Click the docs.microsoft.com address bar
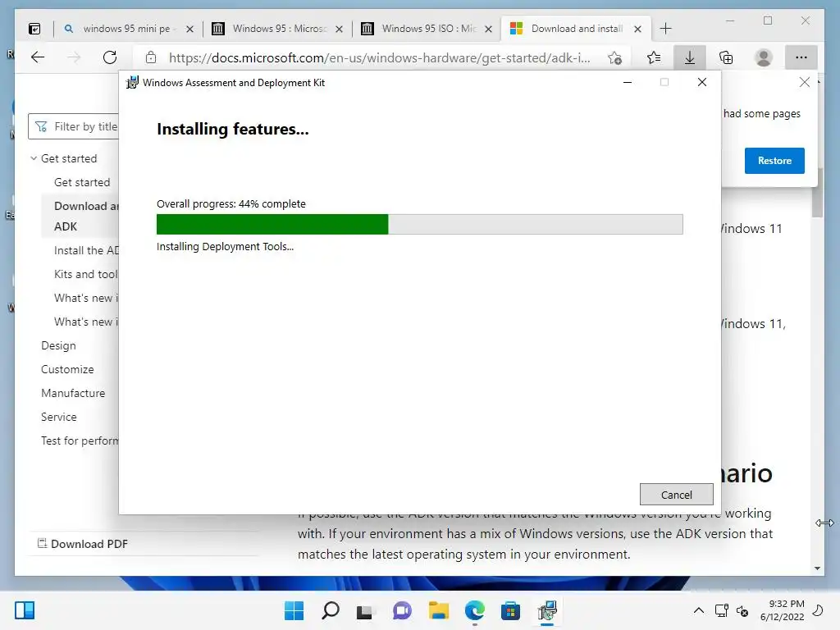The width and height of the screenshot is (840, 630). (x=379, y=57)
